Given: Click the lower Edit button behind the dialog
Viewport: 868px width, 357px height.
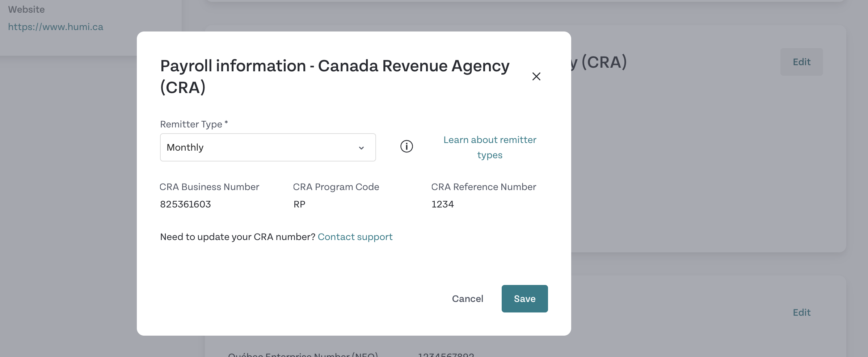Looking at the screenshot, I should click(x=801, y=312).
